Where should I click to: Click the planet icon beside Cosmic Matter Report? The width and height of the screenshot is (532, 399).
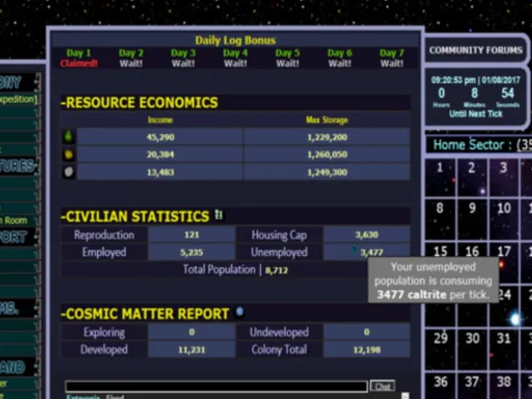tap(239, 312)
